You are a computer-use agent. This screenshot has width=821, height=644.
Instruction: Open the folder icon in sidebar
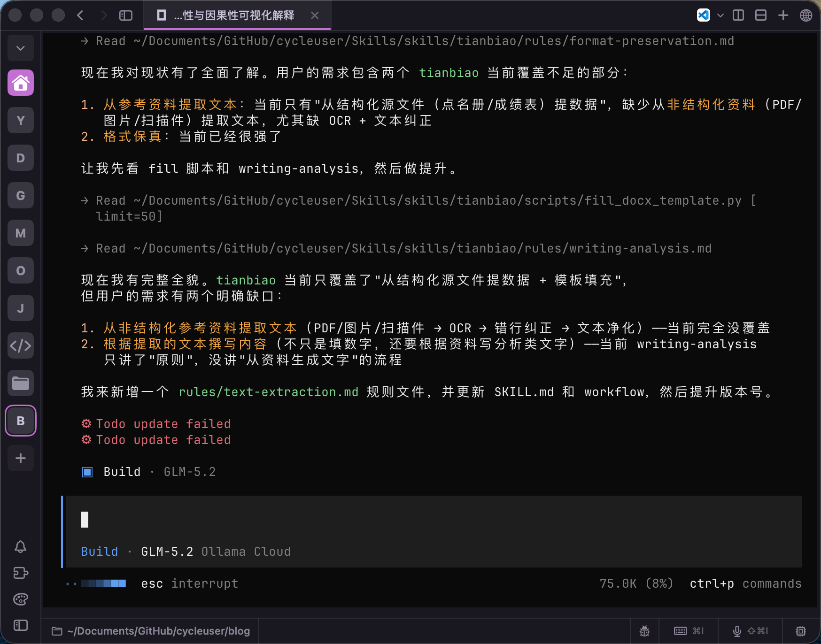21,383
